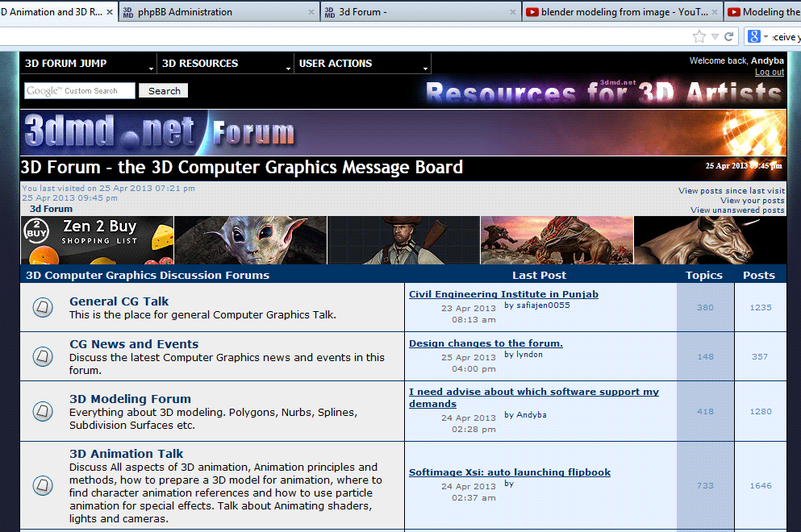Open the General CG Talk forum
The image size is (801, 532).
pos(119,301)
